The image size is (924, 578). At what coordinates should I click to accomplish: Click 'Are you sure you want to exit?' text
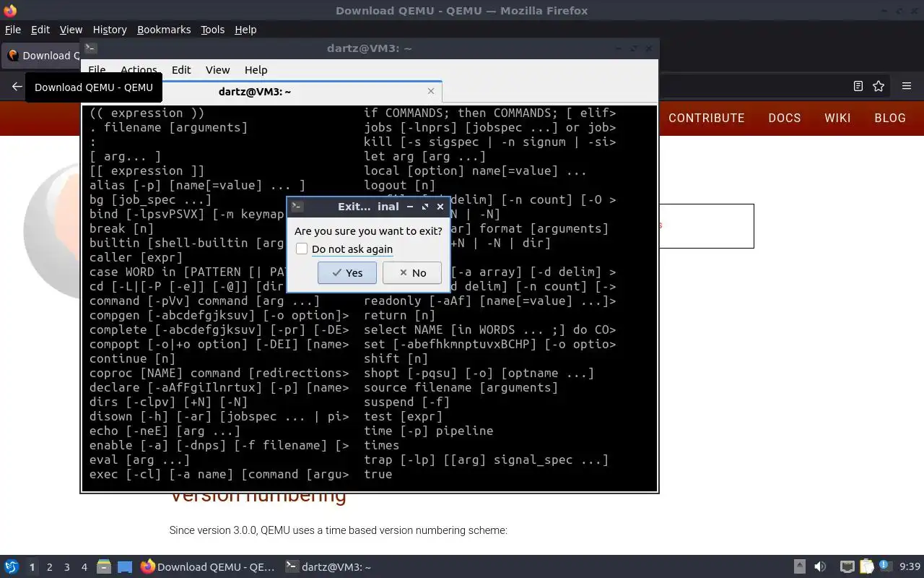368,231
